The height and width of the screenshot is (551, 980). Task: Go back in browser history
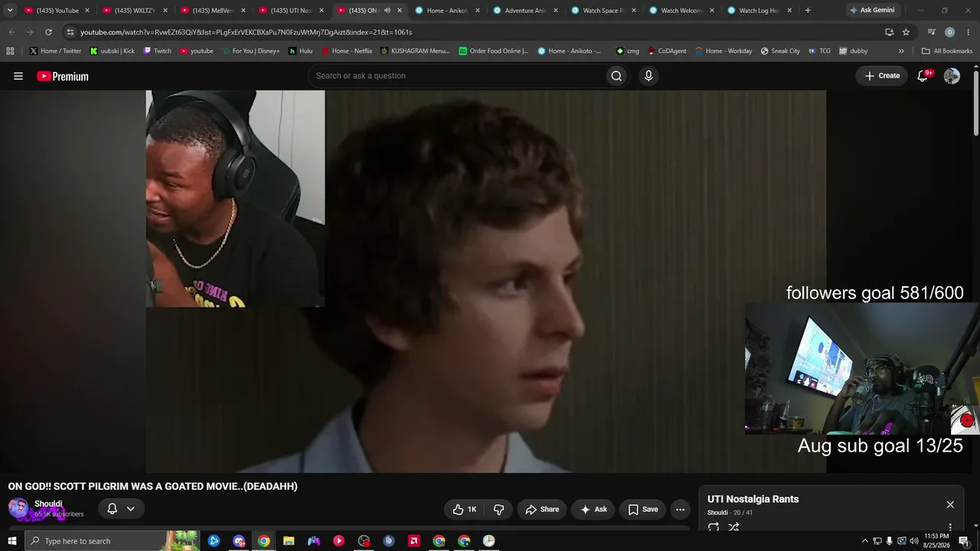click(x=11, y=32)
